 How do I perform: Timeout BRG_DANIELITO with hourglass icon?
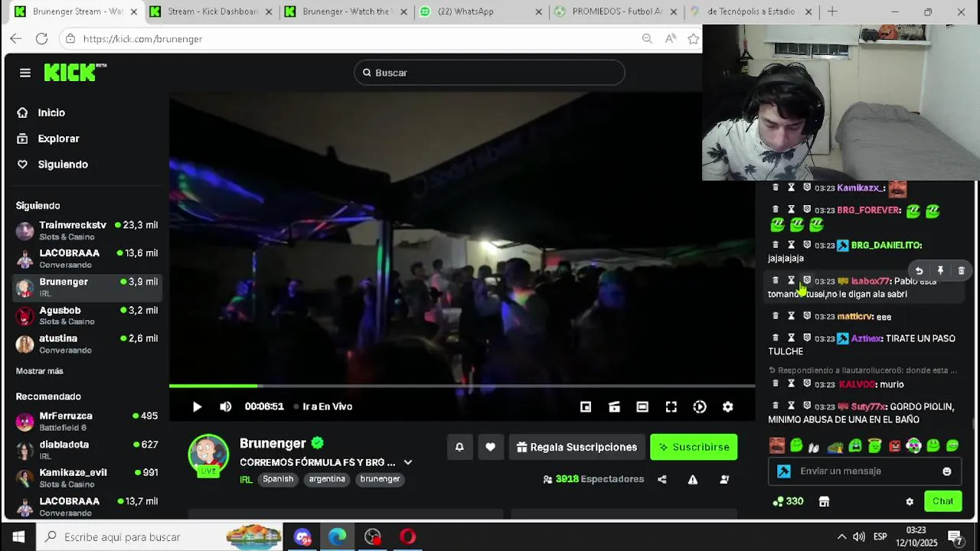click(791, 245)
